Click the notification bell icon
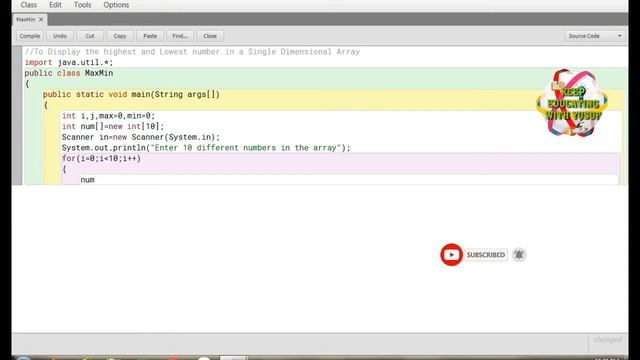 point(519,255)
